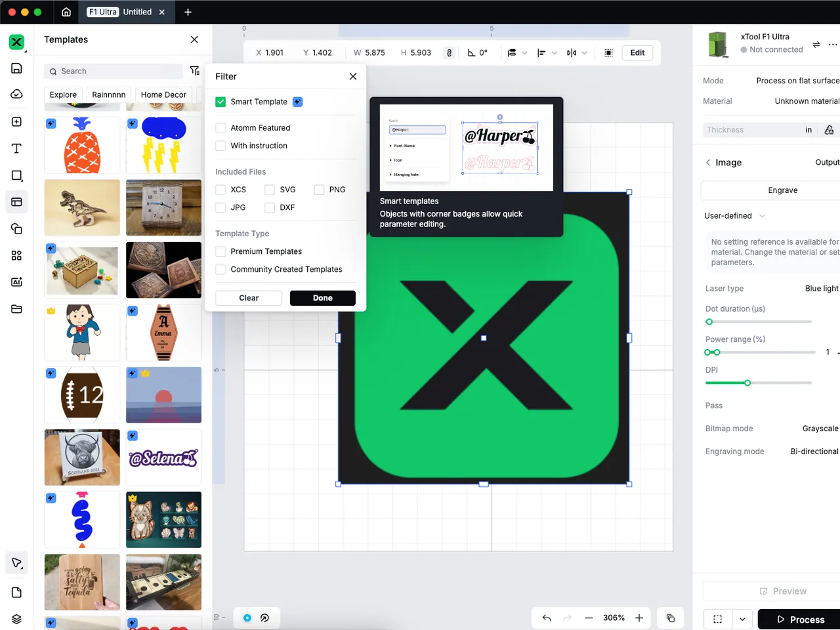This screenshot has height=630, width=840.
Task: Expand the User-defined dropdown
Action: 735,216
